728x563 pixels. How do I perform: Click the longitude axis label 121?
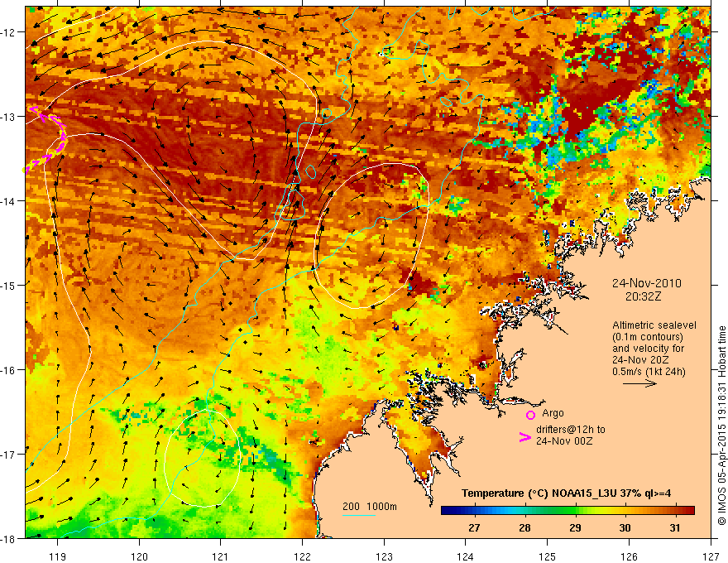point(221,556)
